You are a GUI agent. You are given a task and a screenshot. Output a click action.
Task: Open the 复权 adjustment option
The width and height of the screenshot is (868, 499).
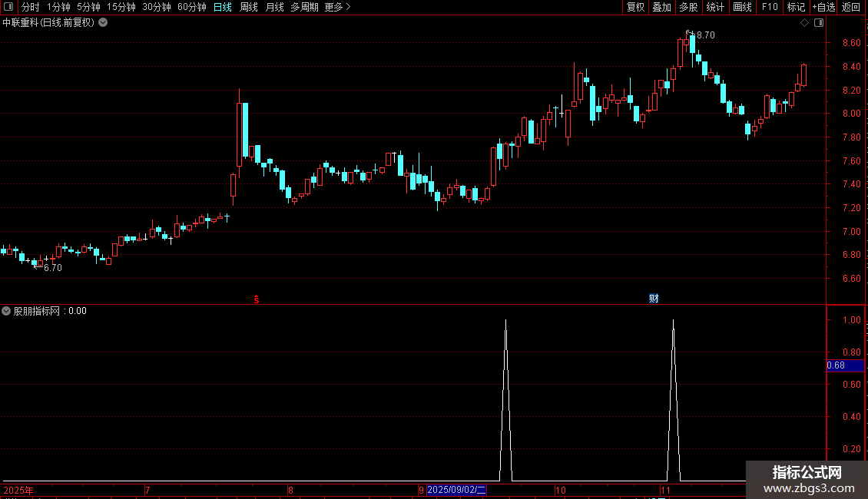tap(635, 7)
